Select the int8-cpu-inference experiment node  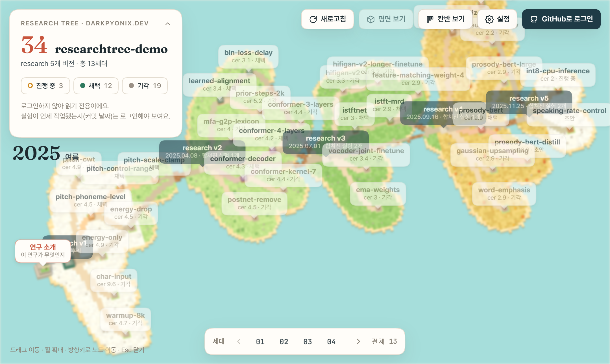(x=558, y=74)
